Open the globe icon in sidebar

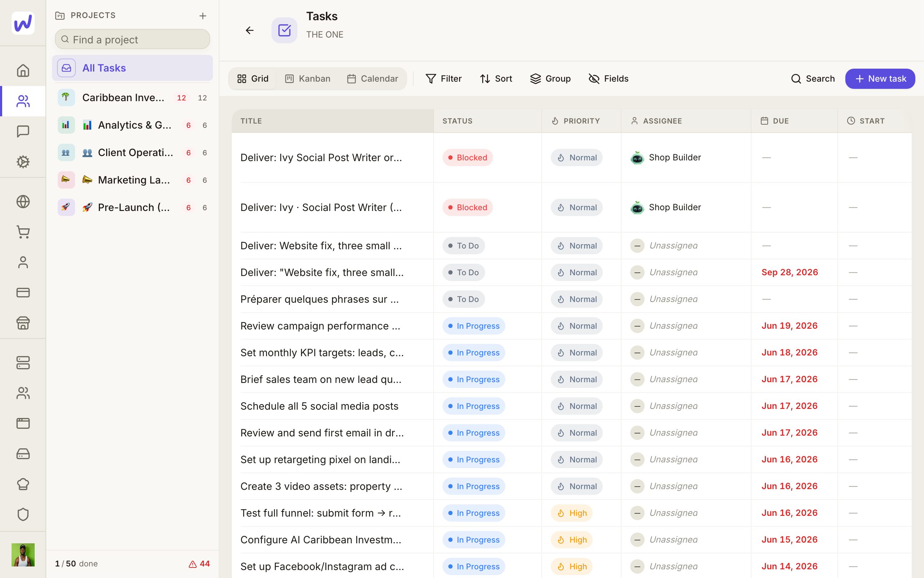coord(23,202)
